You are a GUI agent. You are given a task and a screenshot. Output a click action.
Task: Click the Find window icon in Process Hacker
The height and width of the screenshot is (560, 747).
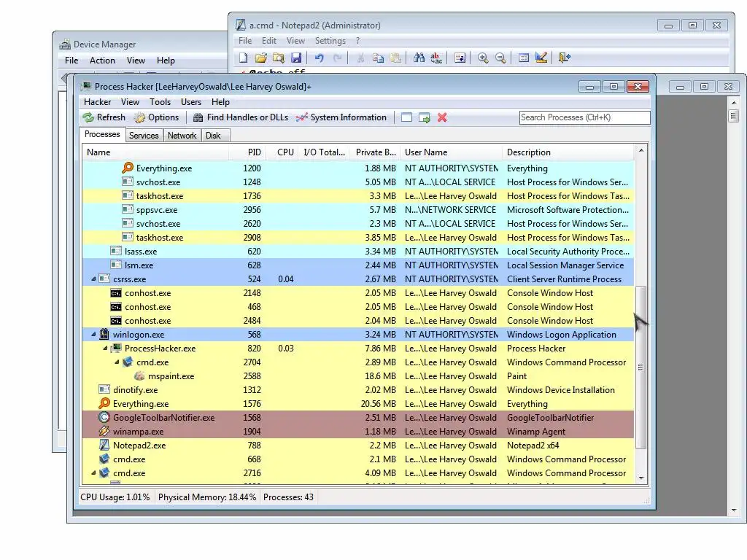click(x=406, y=117)
